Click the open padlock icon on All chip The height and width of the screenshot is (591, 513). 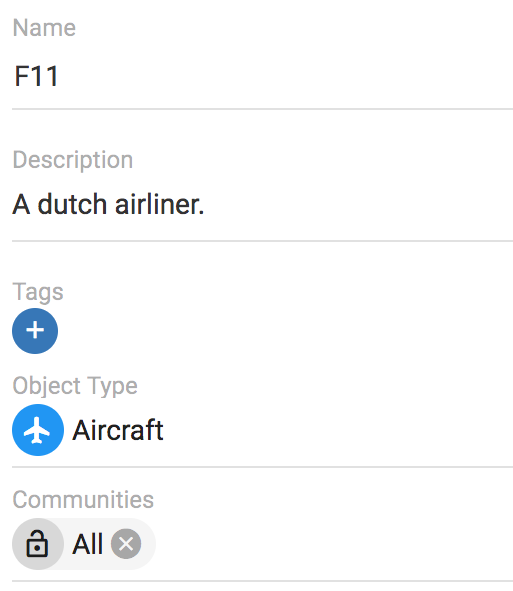37,544
